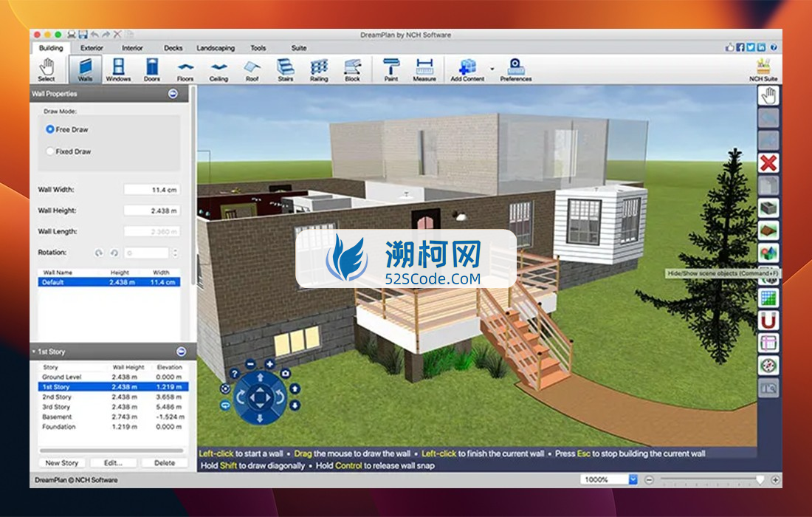Image resolution: width=812 pixels, height=517 pixels.
Task: Switch to the Tools tab
Action: coord(258,48)
